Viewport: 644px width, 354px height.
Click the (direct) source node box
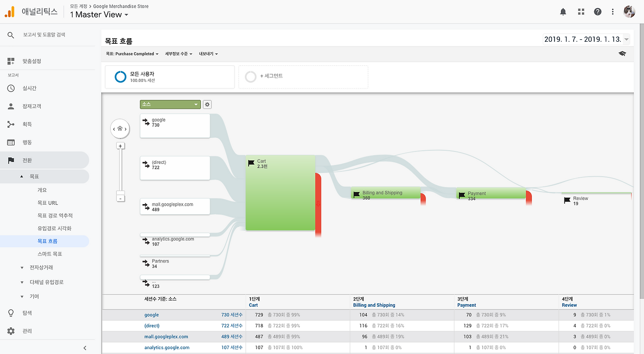pyautogui.click(x=175, y=168)
